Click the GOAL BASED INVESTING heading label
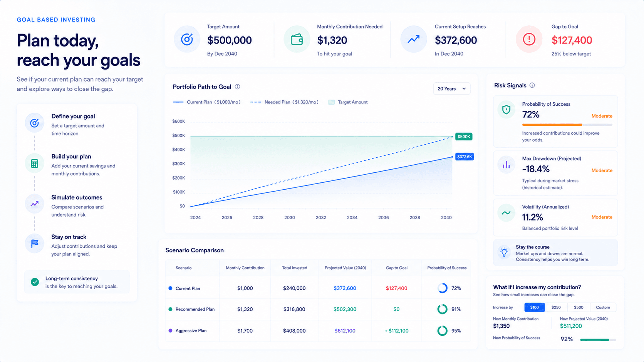Screen dimensions: 644x362 point(56,20)
